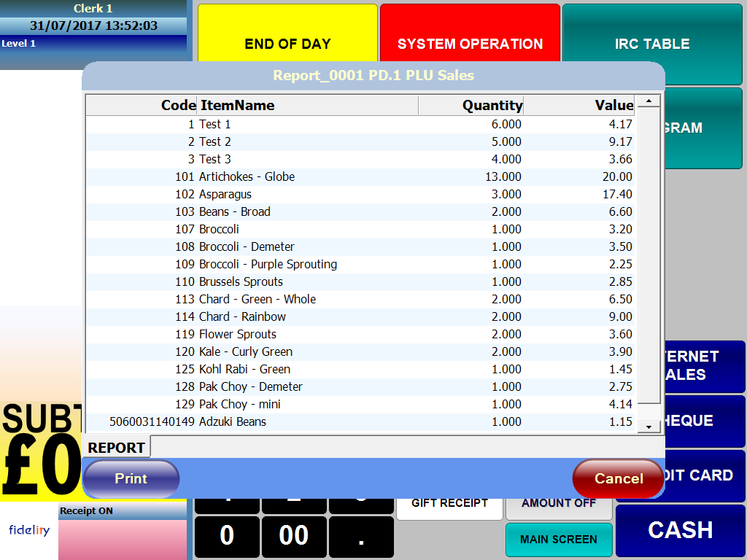Return to the MAIN SCREEN
Viewport: 747px width, 560px height.
[559, 540]
